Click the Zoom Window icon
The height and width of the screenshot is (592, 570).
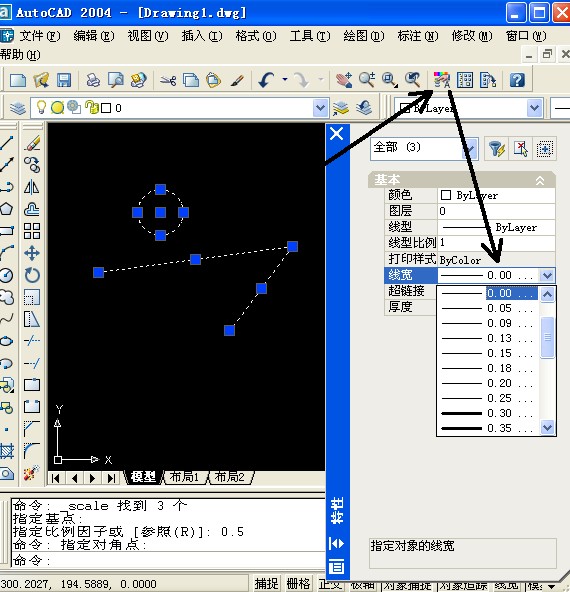tap(390, 80)
